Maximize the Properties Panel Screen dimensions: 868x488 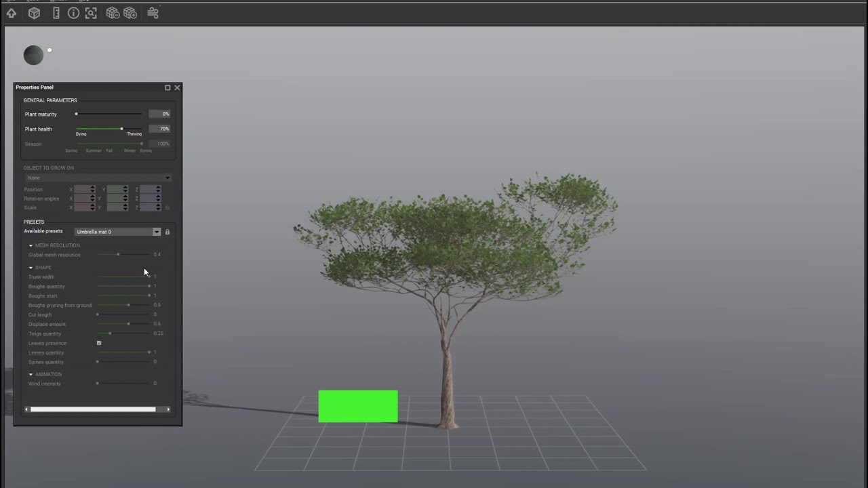tap(167, 87)
